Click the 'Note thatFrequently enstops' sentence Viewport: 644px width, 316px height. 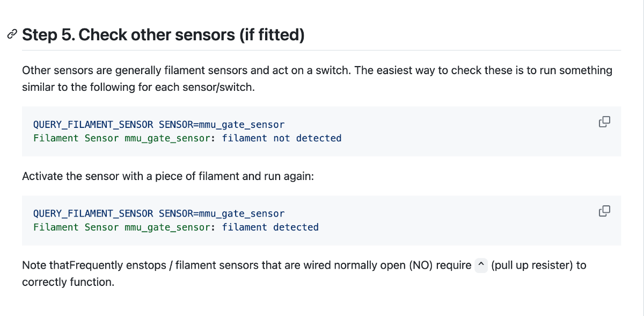tap(304, 274)
